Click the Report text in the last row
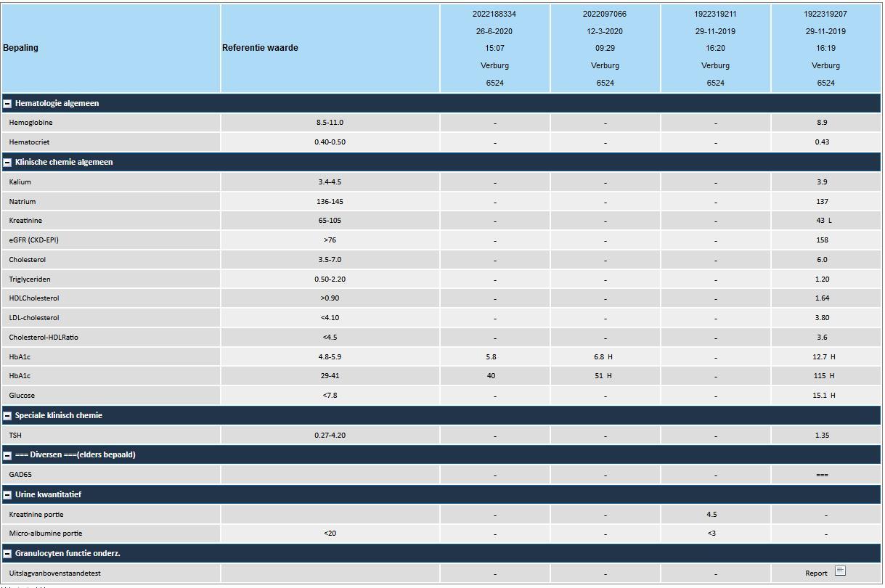 816,573
